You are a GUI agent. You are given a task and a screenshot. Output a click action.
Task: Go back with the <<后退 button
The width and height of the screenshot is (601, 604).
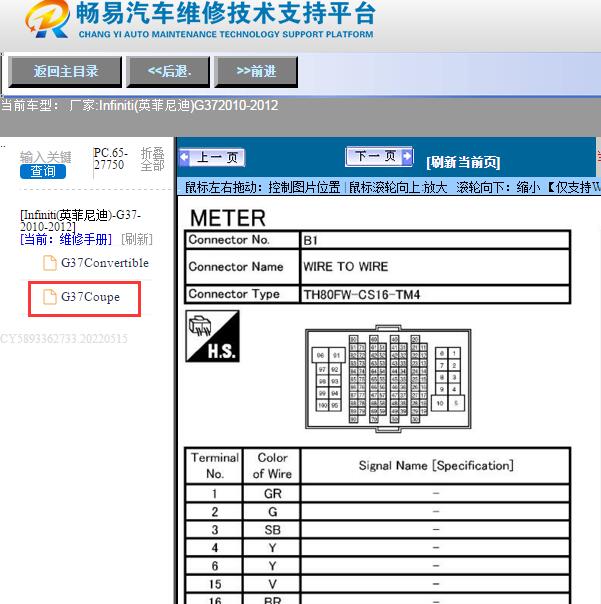click(x=168, y=72)
